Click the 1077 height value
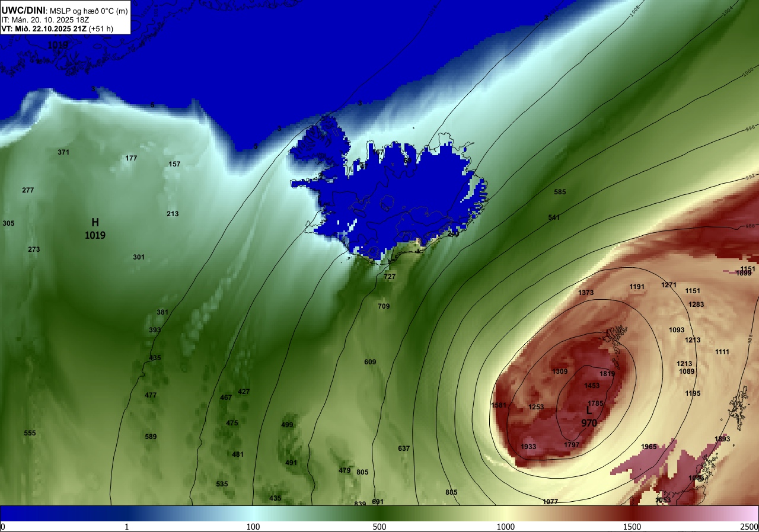The width and height of the screenshot is (759, 532). [550, 502]
